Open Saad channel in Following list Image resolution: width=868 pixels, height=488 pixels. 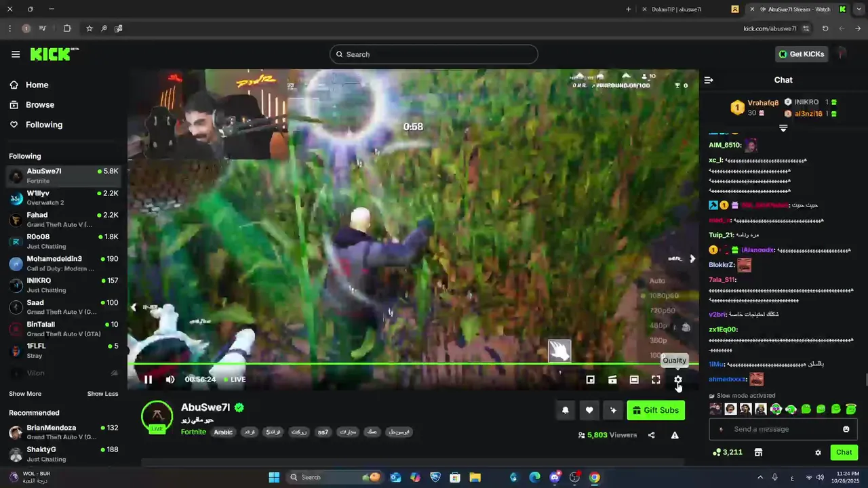(x=64, y=307)
